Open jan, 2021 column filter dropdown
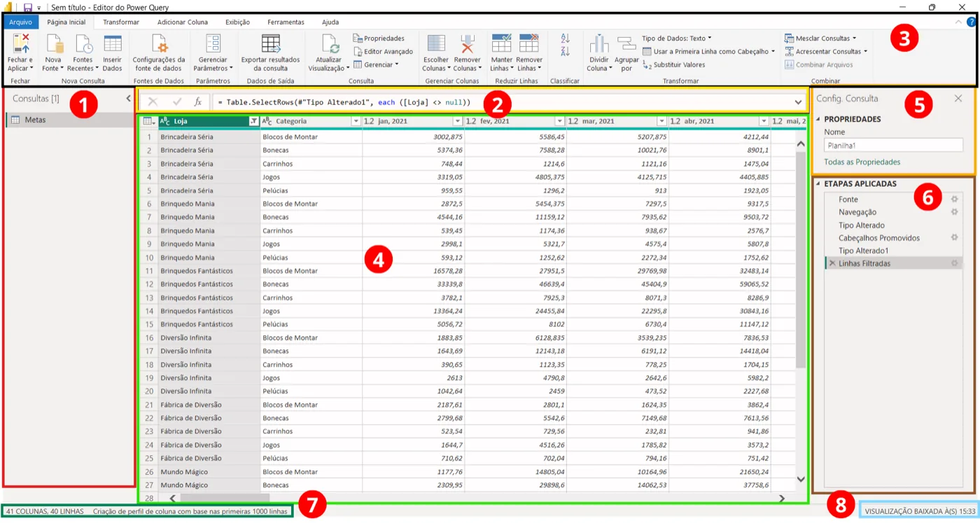 point(458,121)
